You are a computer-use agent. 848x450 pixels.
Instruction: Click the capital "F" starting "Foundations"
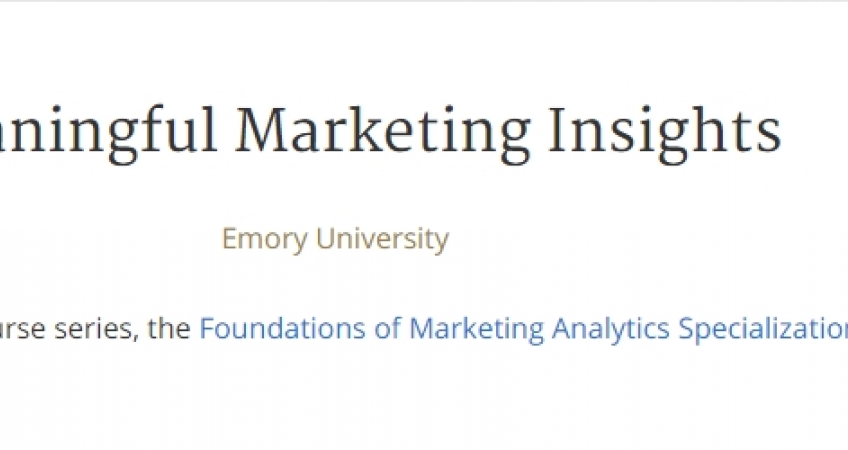(x=207, y=328)
